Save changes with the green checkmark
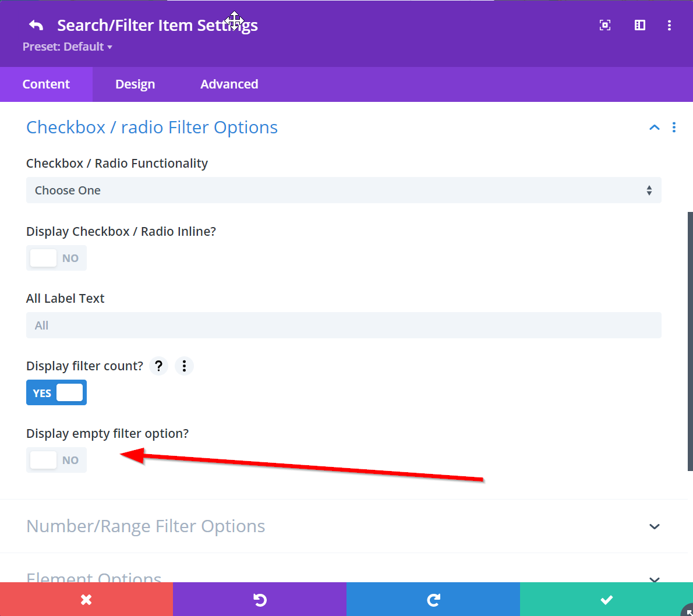The width and height of the screenshot is (693, 616). (x=606, y=600)
